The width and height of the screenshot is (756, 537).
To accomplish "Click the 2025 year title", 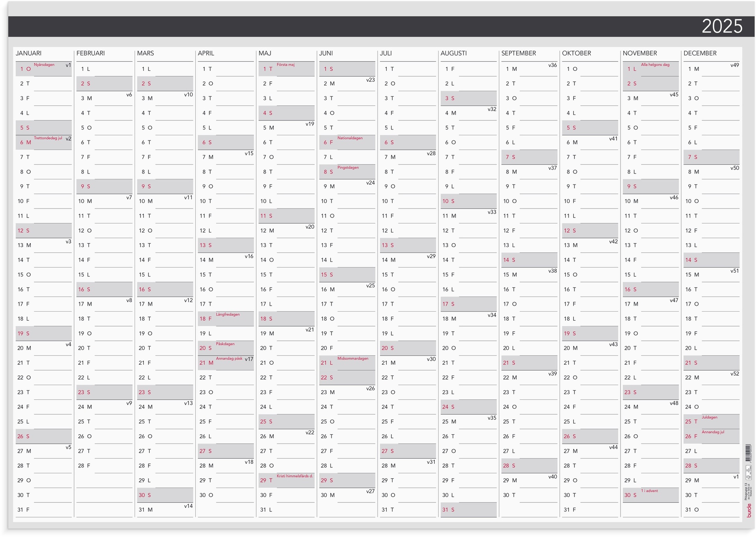I will pyautogui.click(x=722, y=27).
